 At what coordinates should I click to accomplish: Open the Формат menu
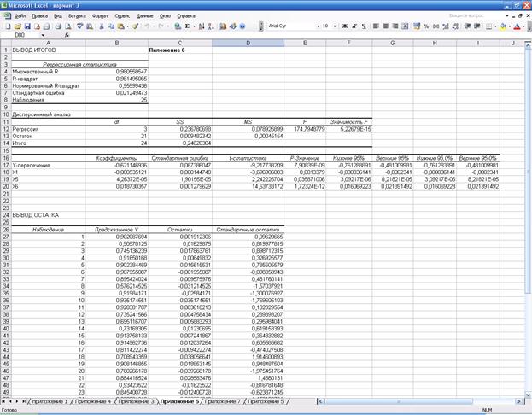(x=100, y=16)
